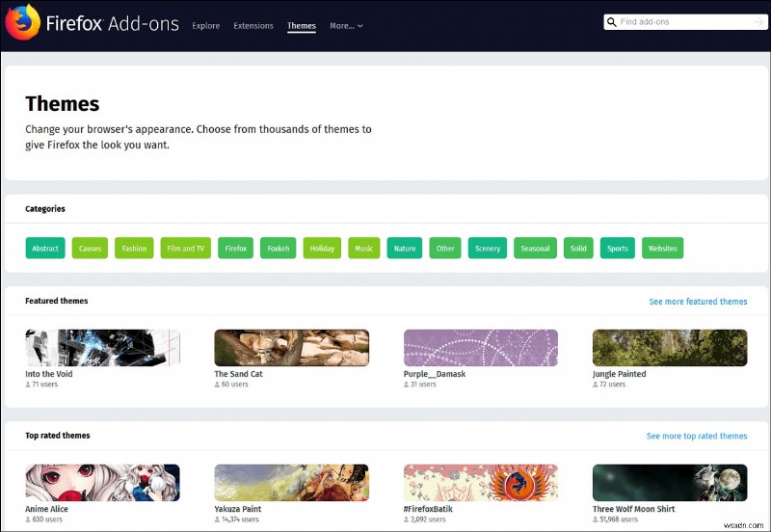771x532 pixels.
Task: Open the Foxkeh category
Action: (x=279, y=249)
